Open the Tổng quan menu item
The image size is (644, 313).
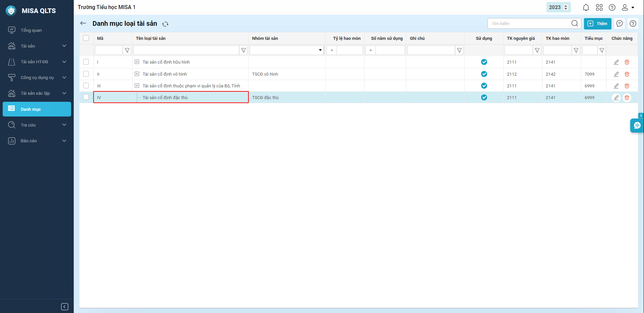click(31, 30)
